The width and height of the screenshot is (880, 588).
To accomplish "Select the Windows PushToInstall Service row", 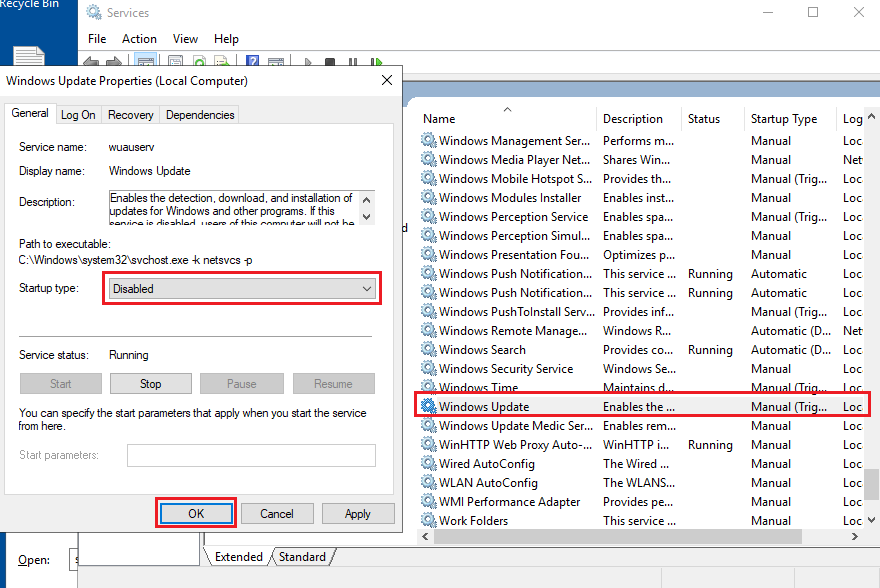I will coord(642,311).
